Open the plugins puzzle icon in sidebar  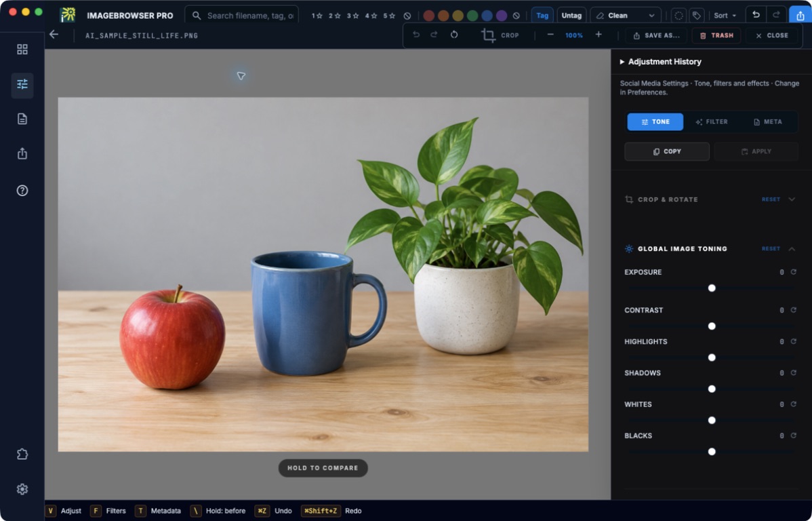(22, 454)
